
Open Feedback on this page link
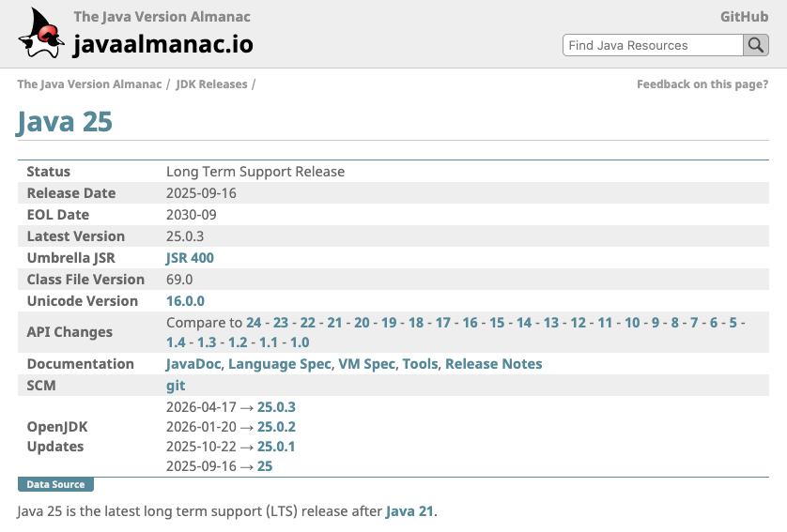tap(702, 84)
